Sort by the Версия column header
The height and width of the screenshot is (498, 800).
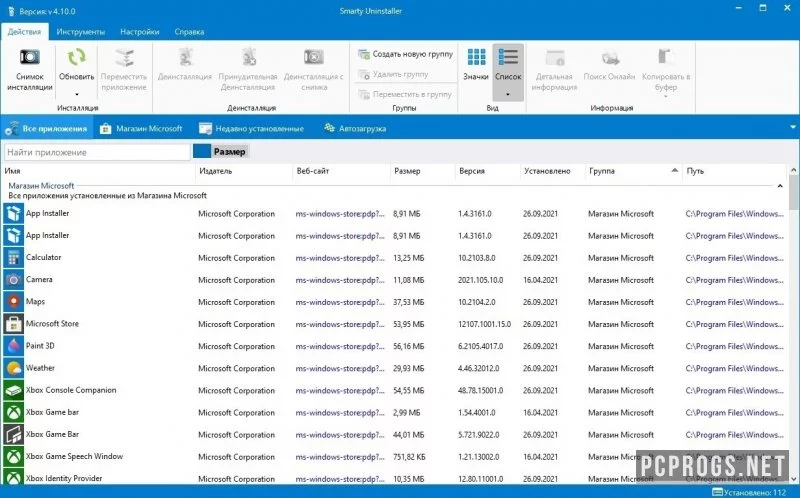[488, 171]
